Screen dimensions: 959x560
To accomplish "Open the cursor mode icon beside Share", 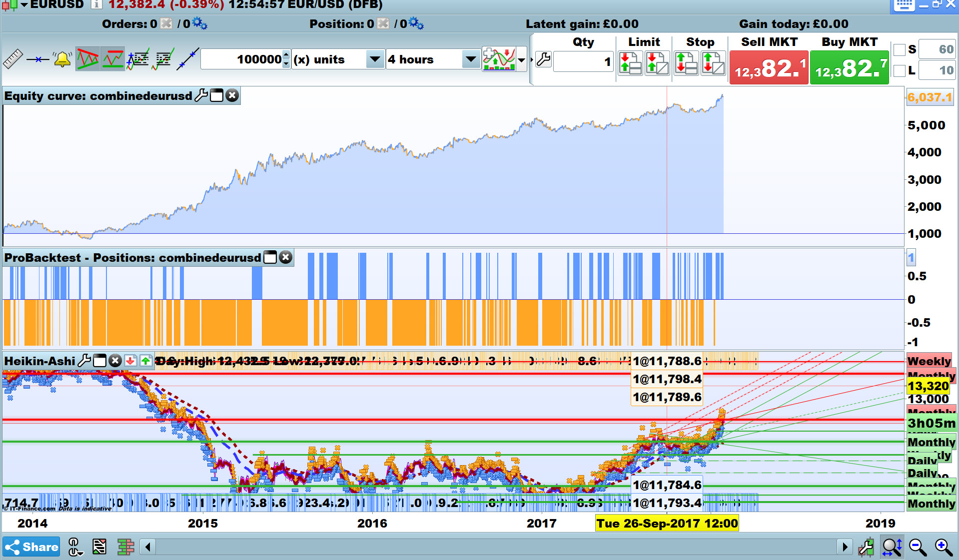I will click(x=75, y=547).
